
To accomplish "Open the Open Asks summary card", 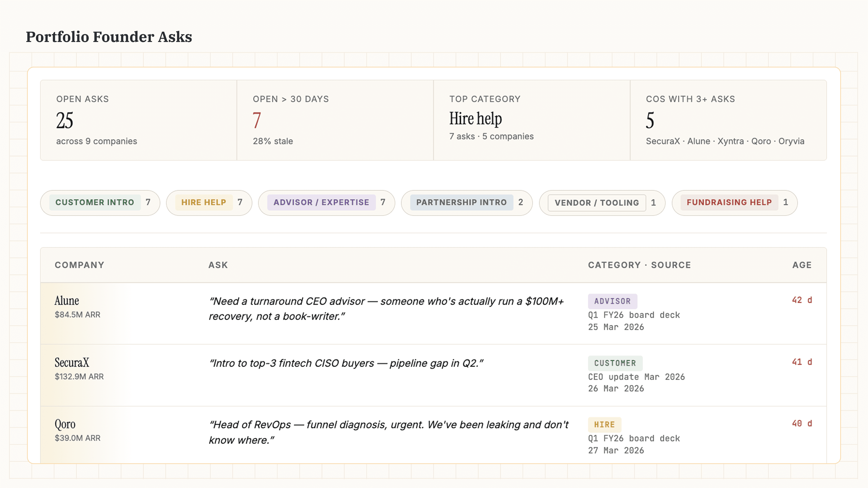I will (139, 120).
